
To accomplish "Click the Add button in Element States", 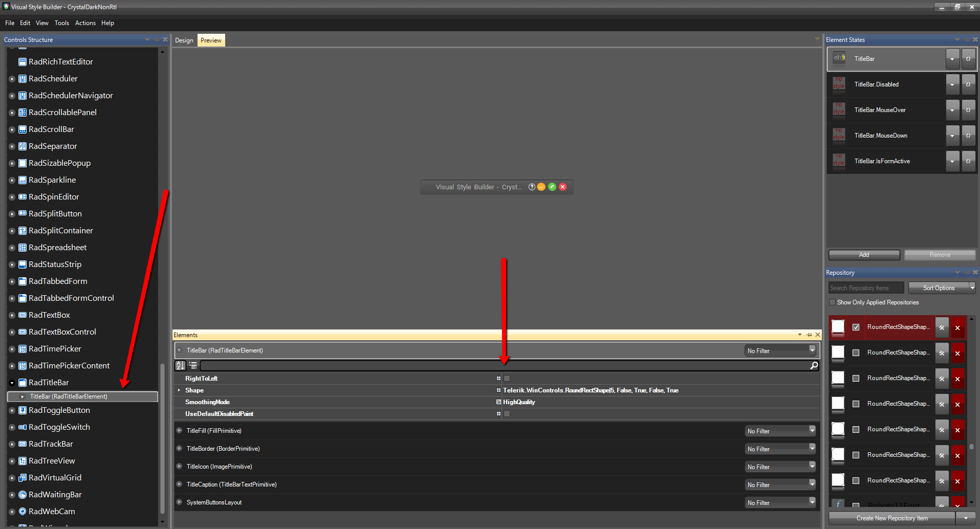I will [x=864, y=255].
